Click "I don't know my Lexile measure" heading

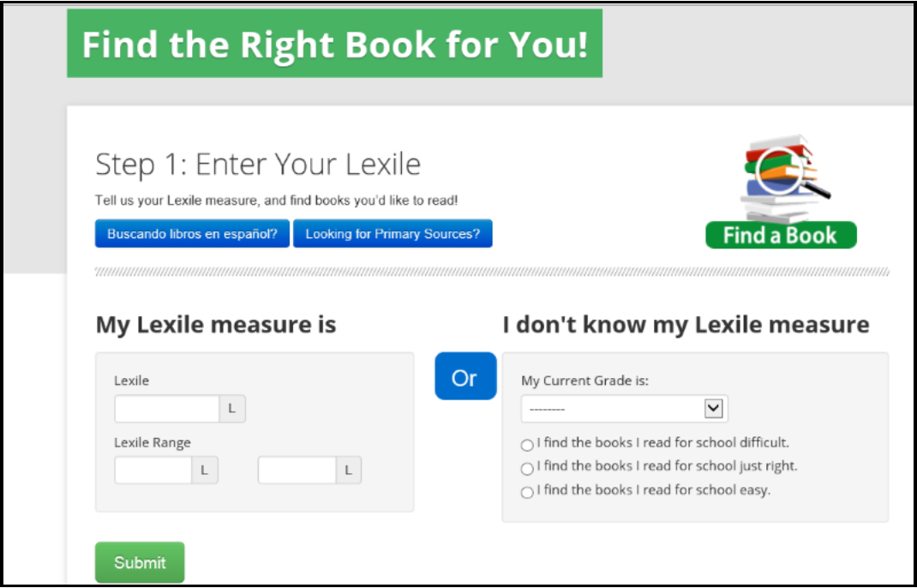[686, 325]
